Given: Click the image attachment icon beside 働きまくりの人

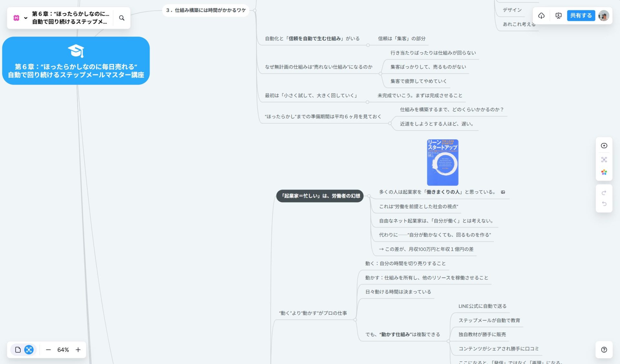Looking at the screenshot, I should [x=503, y=192].
